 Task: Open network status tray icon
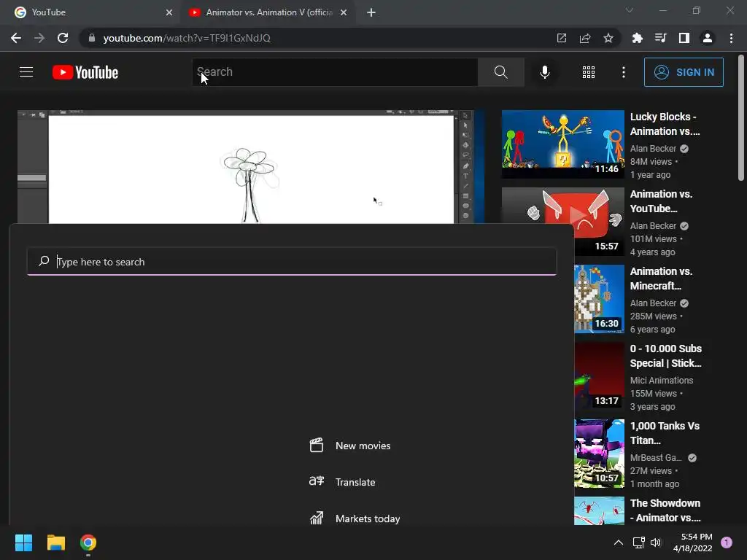coord(638,542)
